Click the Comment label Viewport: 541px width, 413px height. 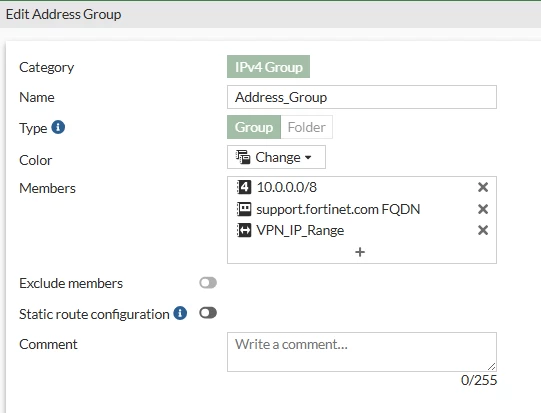pos(48,344)
